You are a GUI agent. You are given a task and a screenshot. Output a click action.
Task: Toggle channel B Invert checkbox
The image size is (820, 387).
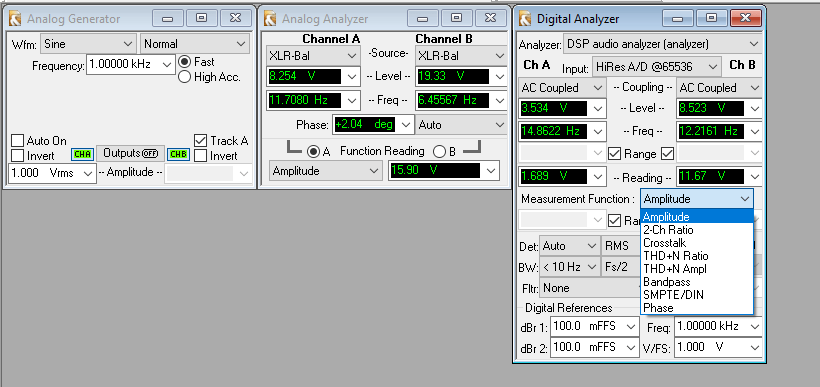point(200,156)
